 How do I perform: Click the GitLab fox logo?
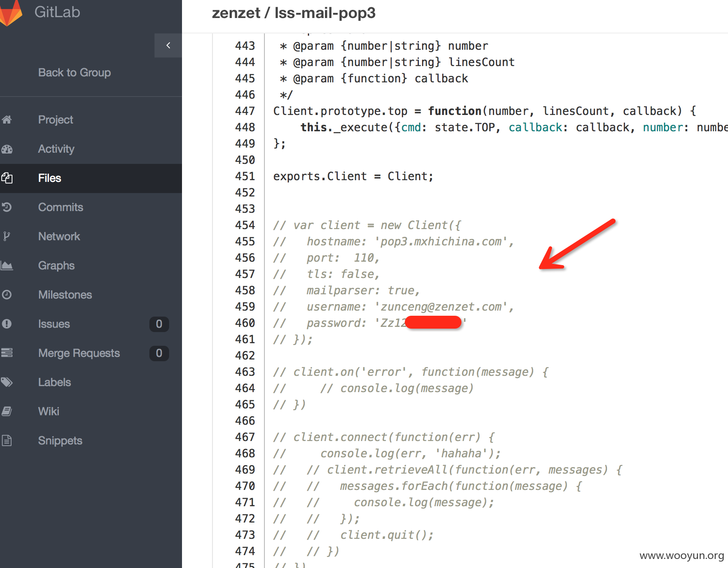coord(10,12)
